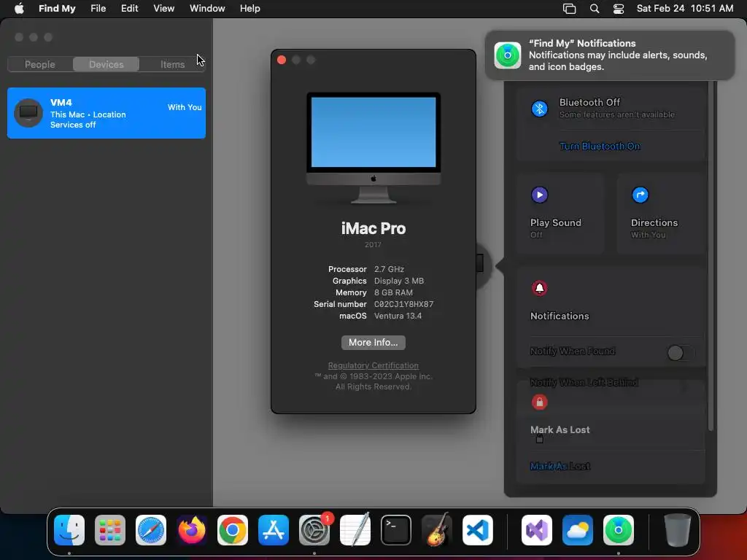Click the date and time in menu bar
This screenshot has height=560, width=747.
tap(684, 8)
